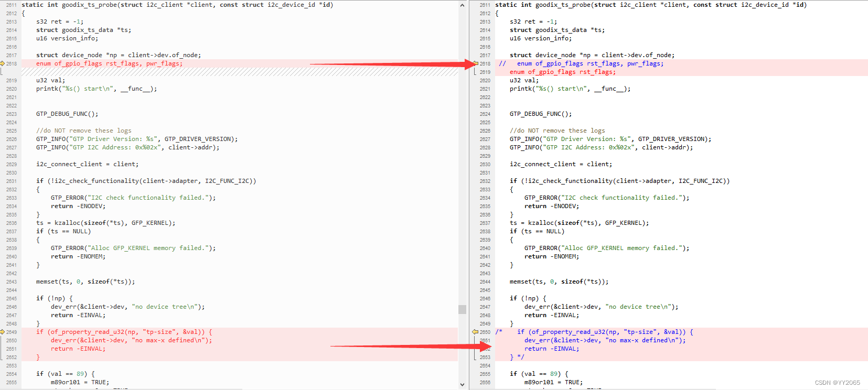Click kzalloc line in left pane
This screenshot has height=390, width=868.
pos(106,223)
